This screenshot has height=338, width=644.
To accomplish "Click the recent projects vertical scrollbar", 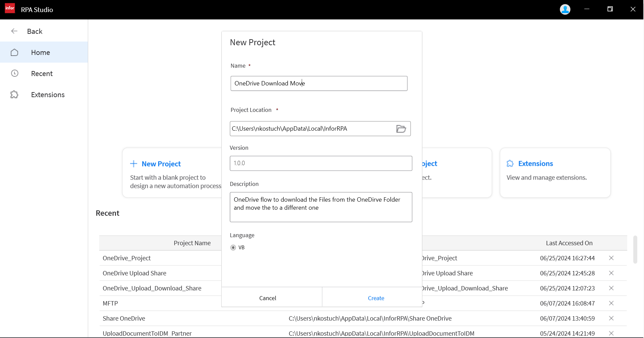I will coord(635,250).
